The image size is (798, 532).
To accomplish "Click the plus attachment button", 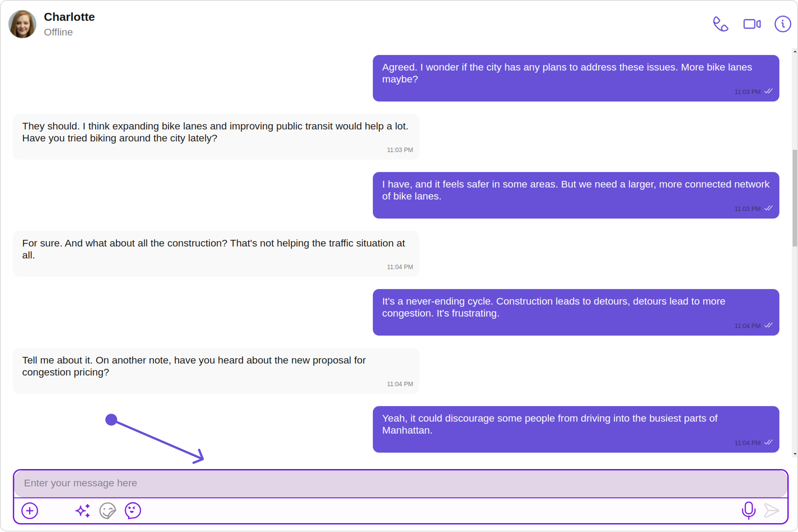I will click(x=30, y=511).
